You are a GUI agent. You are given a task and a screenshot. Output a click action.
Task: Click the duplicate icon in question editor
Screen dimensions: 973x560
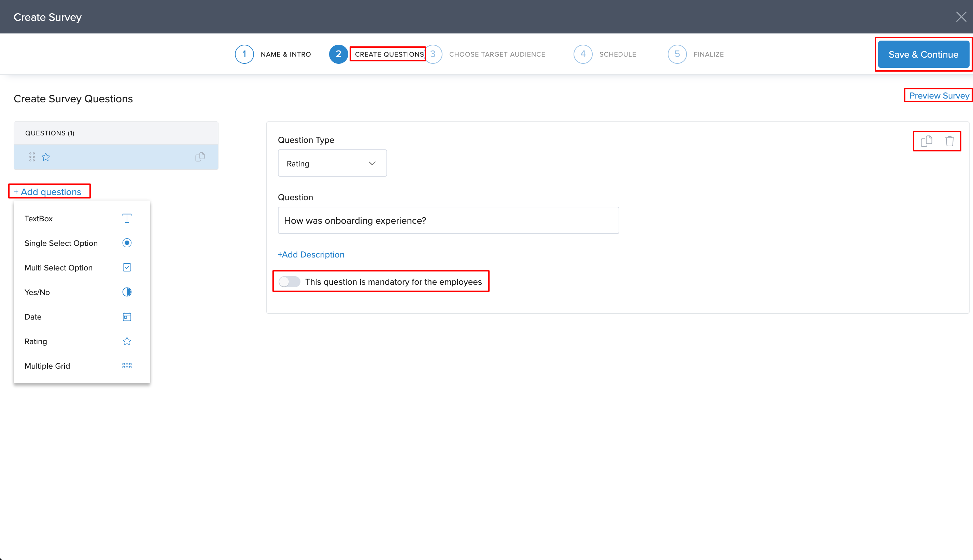coord(926,141)
